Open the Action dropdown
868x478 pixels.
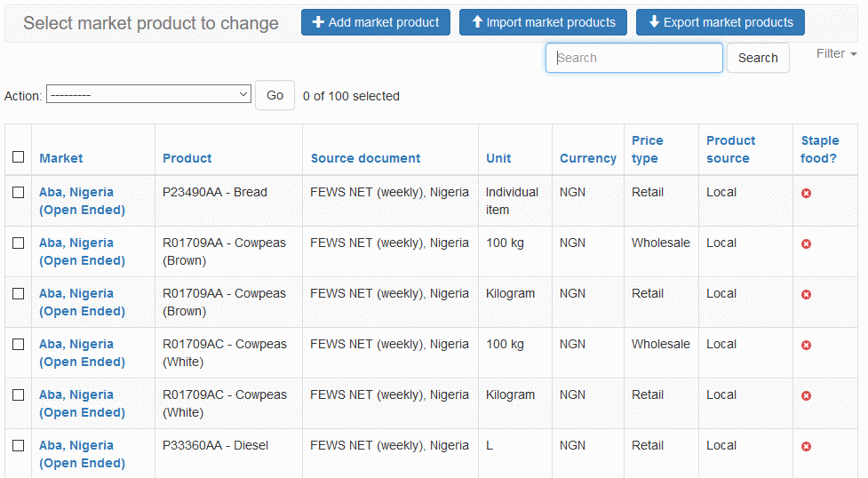pyautogui.click(x=148, y=94)
